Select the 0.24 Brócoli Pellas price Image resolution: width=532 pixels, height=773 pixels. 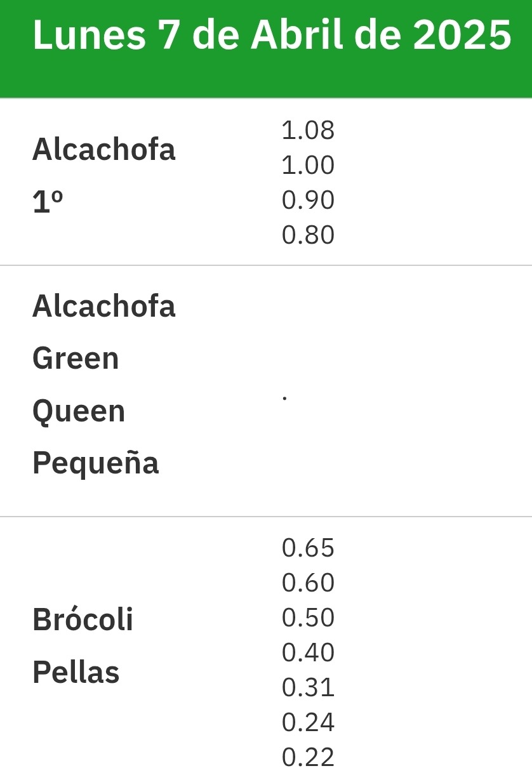(308, 722)
